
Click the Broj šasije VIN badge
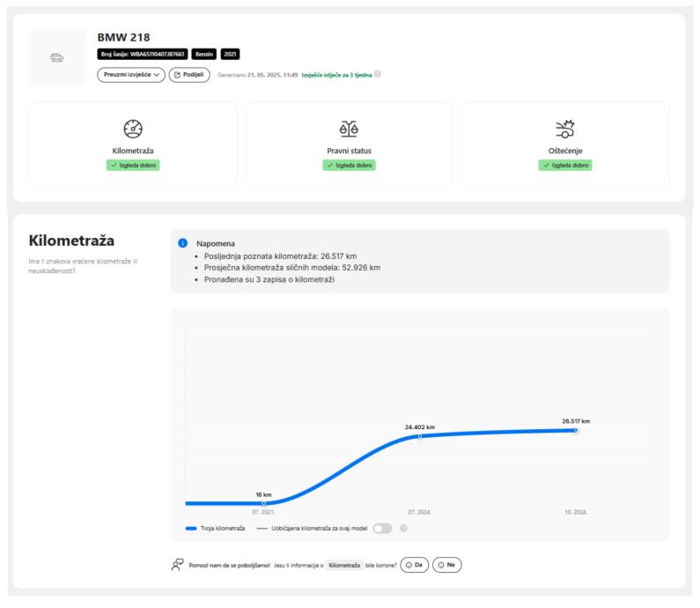pos(143,54)
